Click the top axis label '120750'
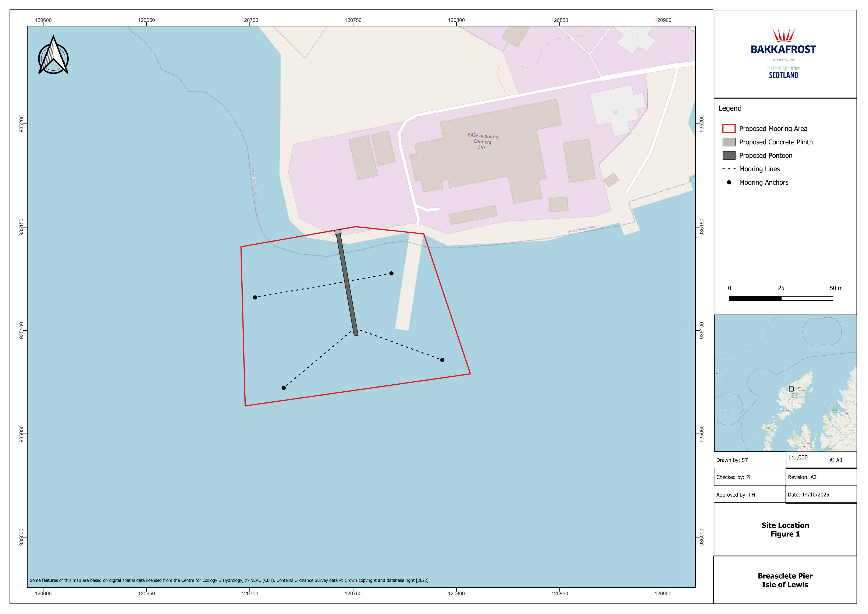The height and width of the screenshot is (614, 868). [x=353, y=20]
